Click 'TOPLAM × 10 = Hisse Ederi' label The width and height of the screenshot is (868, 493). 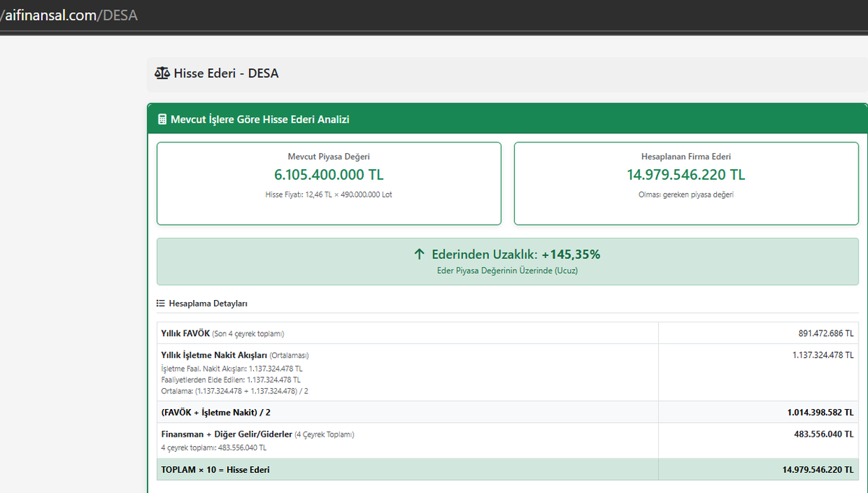pyautogui.click(x=216, y=470)
